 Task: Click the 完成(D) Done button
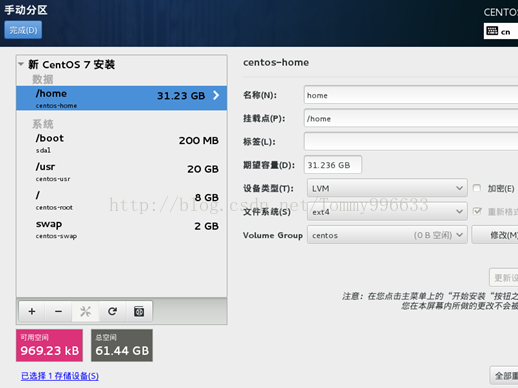tap(23, 30)
